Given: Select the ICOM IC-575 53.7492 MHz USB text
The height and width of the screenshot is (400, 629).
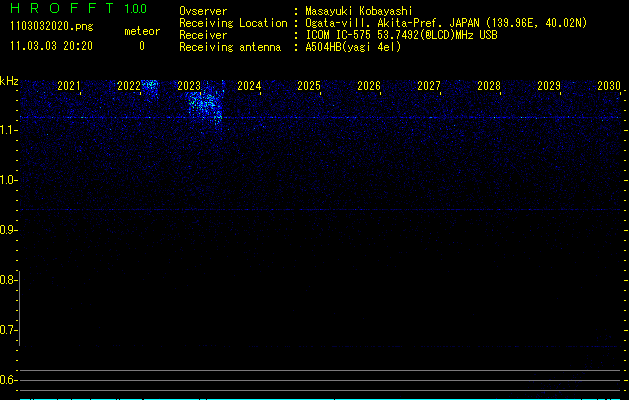Looking at the screenshot, I should click(x=401, y=35).
